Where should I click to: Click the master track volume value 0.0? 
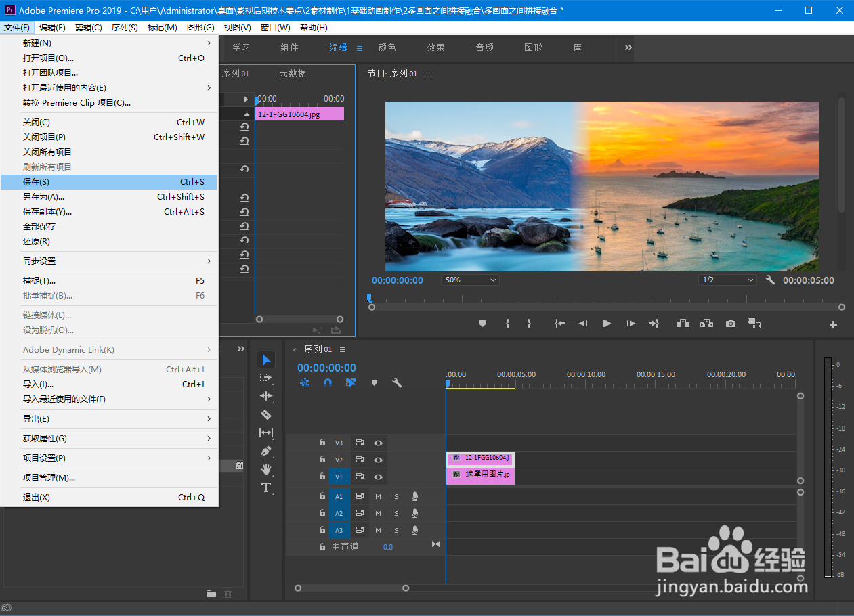(x=387, y=547)
